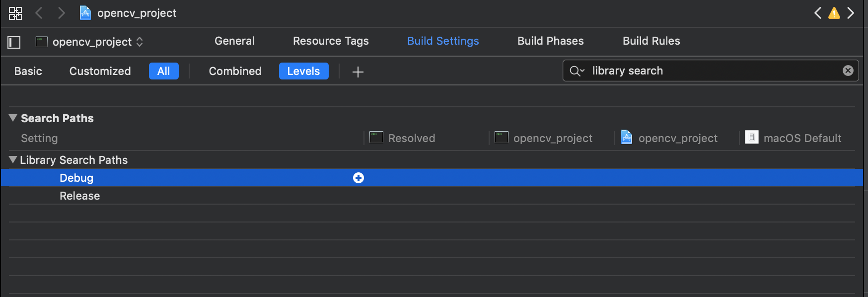Switch to the General tab
This screenshot has height=297, width=868.
click(234, 41)
